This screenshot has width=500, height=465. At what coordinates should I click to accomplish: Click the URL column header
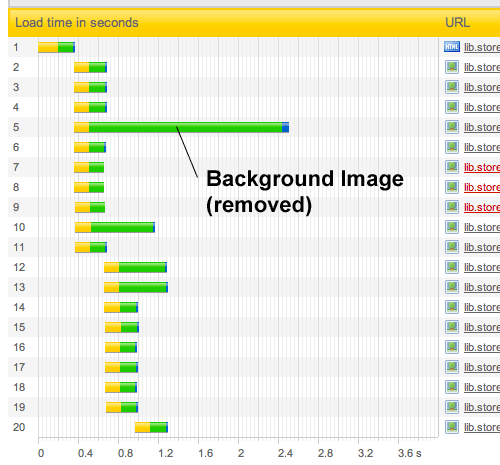click(x=457, y=23)
